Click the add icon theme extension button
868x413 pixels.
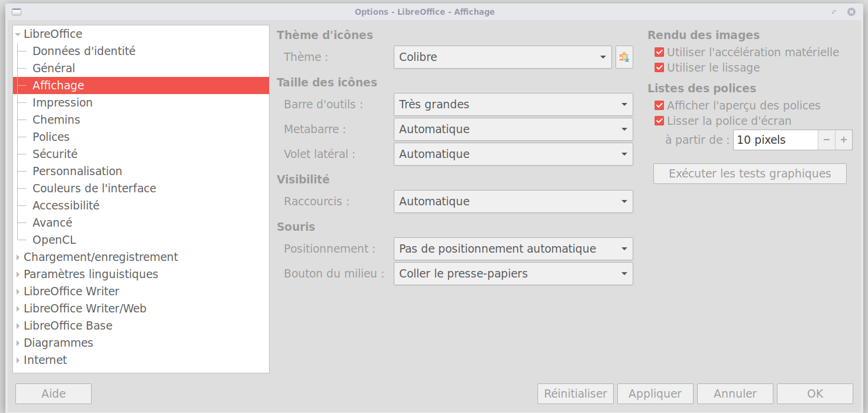[x=624, y=57]
